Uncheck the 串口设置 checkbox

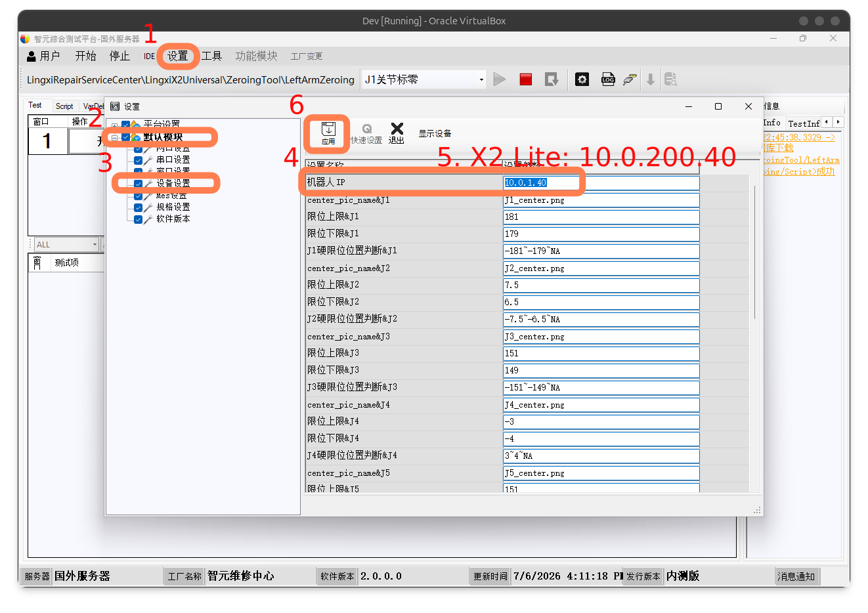tap(138, 160)
